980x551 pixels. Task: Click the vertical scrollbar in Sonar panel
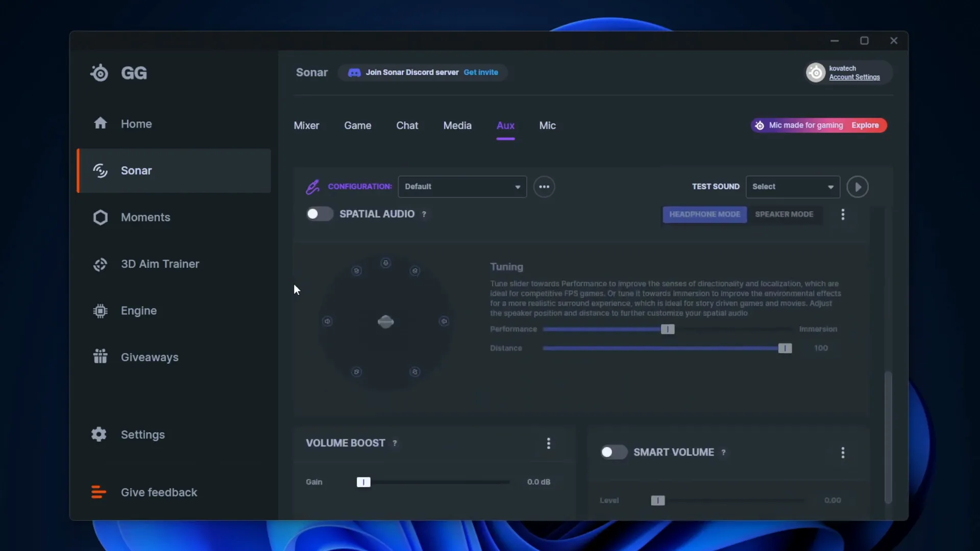point(888,438)
